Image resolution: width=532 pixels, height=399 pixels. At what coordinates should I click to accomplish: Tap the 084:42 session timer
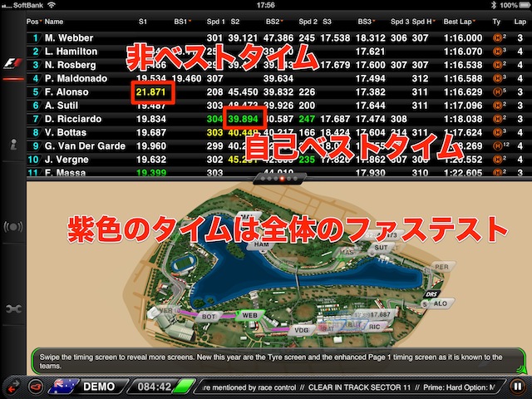[154, 387]
